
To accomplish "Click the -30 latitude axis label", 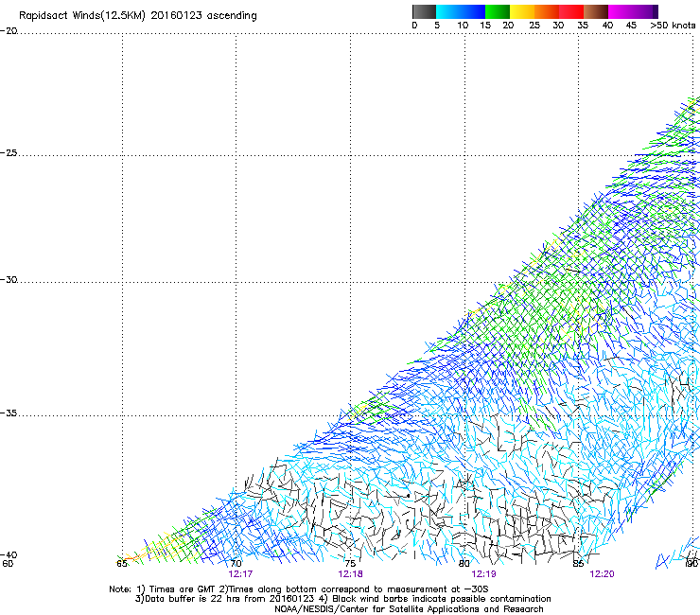I will tap(9, 279).
